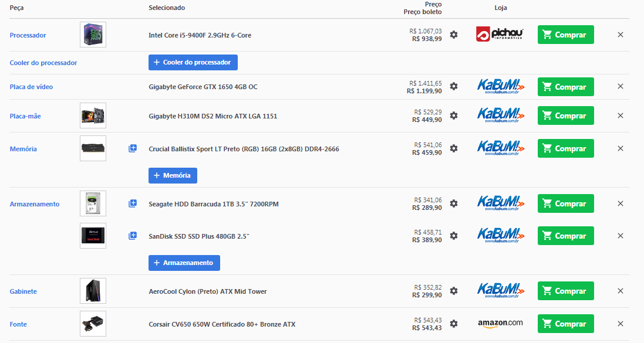The image size is (644, 343).
Task: Click the SanDisk SSD thumbnail
Action: click(x=93, y=236)
